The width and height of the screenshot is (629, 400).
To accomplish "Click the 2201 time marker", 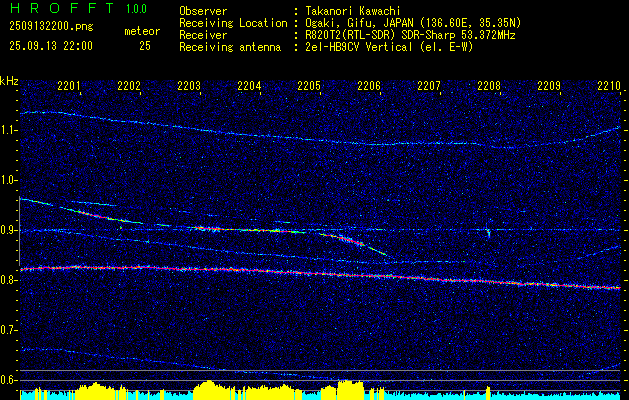I will pos(69,85).
